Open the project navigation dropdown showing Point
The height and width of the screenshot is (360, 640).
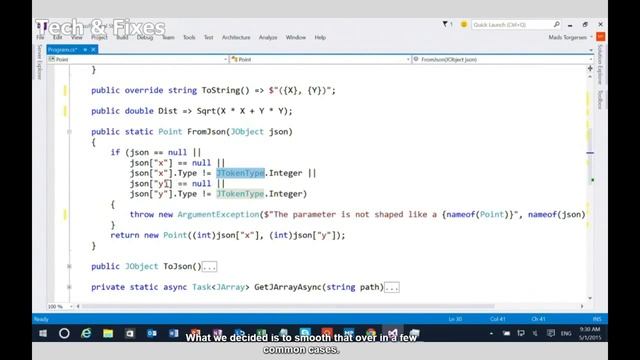[x=138, y=59]
